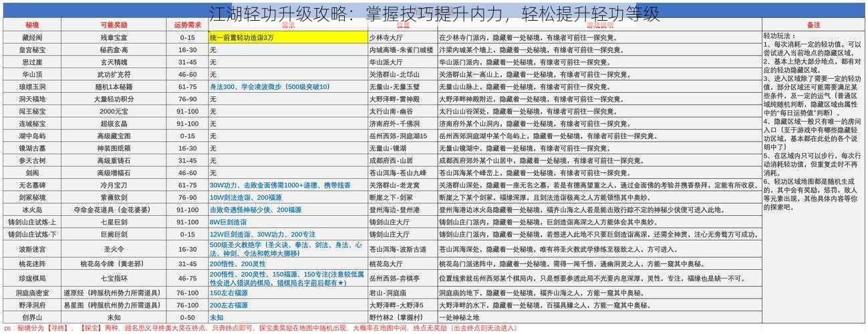Click reward cell 高级增幅石
This screenshot has height=334, width=868.
(114, 172)
